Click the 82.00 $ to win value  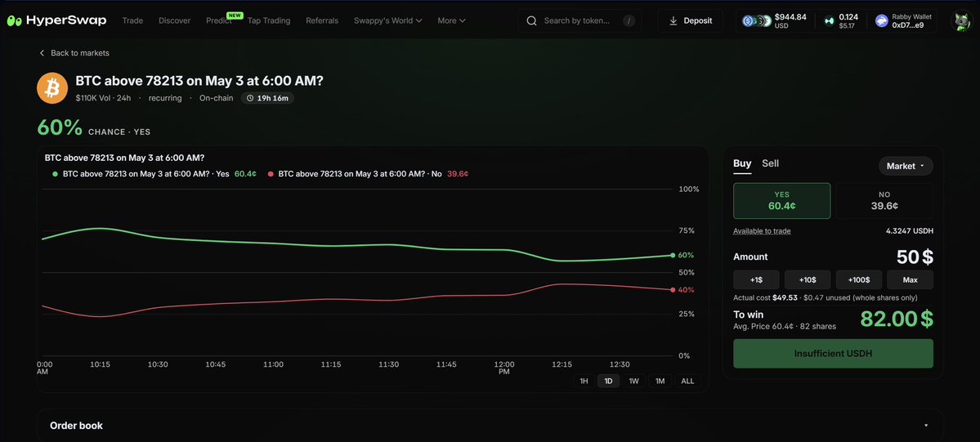pyautogui.click(x=897, y=319)
